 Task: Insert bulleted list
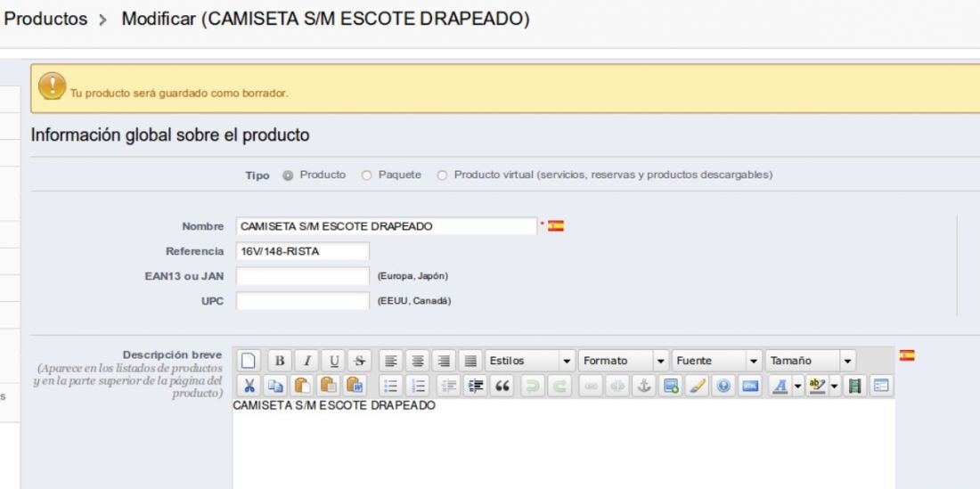click(390, 386)
